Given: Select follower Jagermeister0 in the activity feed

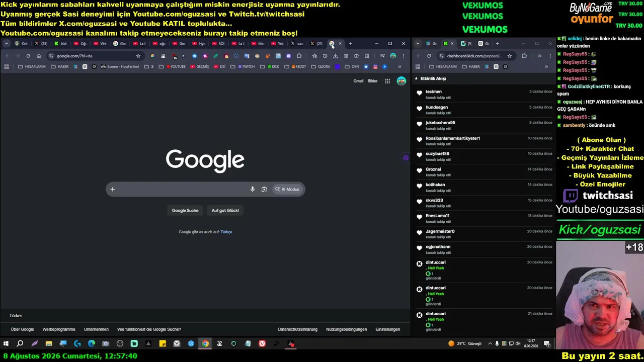Looking at the screenshot, I should pyautogui.click(x=440, y=231).
